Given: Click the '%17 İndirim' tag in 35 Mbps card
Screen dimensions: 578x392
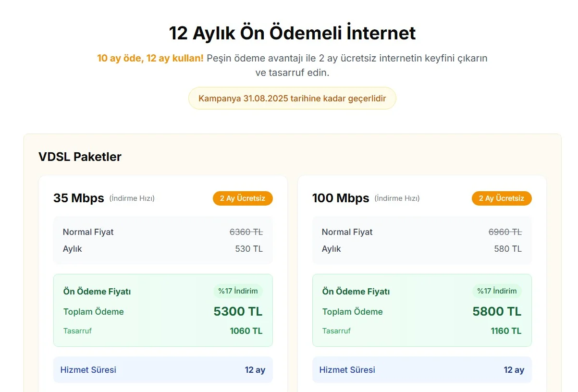Looking at the screenshot, I should point(238,291).
